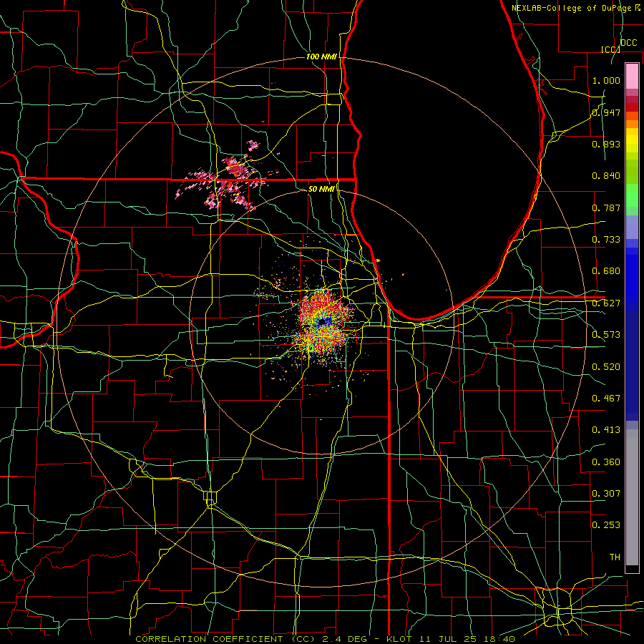Screen dimensions: 644x644
Task: Click the 50 NMI range ring label
Action: (x=321, y=189)
